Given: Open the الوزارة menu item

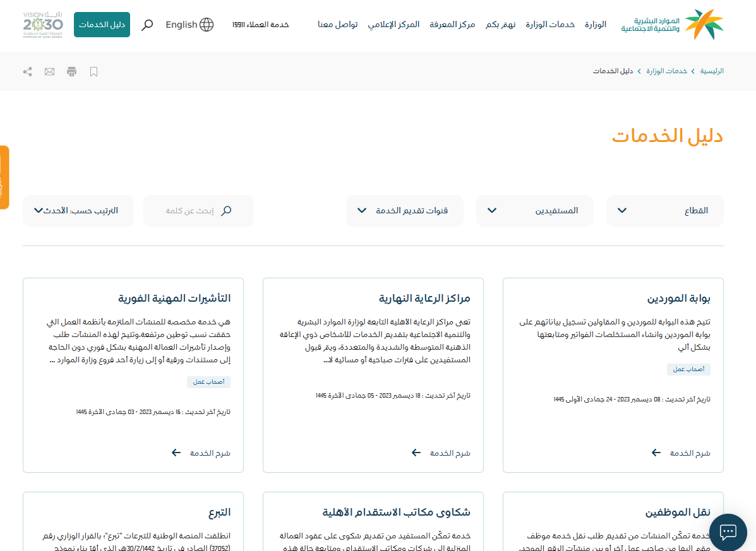Looking at the screenshot, I should point(595,25).
